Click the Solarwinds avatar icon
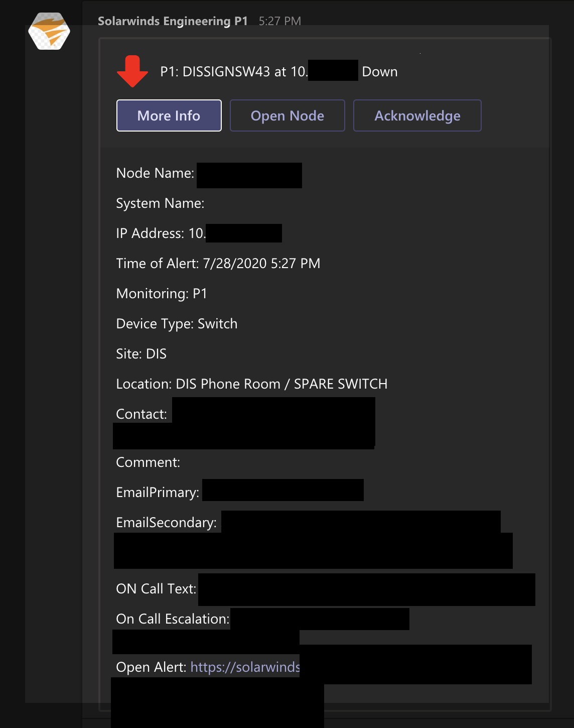Viewport: 574px width, 728px height. (x=49, y=31)
